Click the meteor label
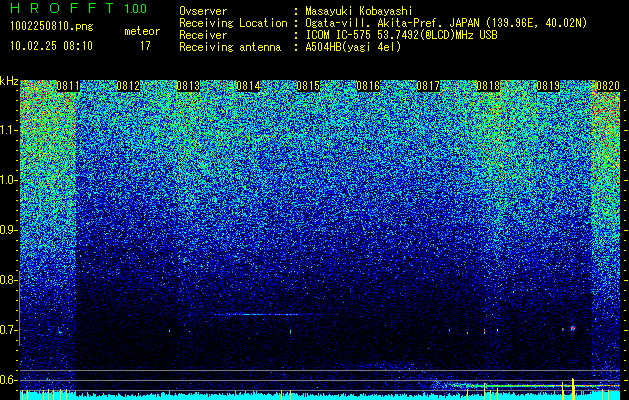 pyautogui.click(x=142, y=31)
